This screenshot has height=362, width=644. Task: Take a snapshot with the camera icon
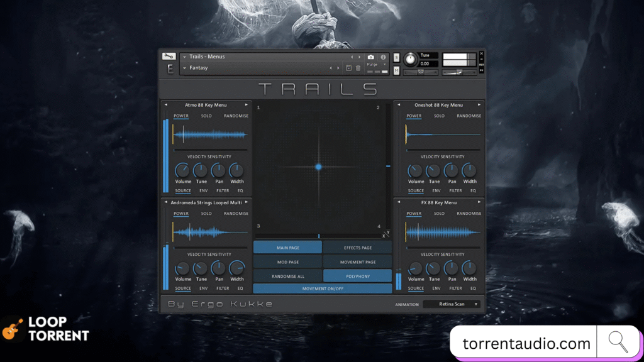click(x=370, y=57)
